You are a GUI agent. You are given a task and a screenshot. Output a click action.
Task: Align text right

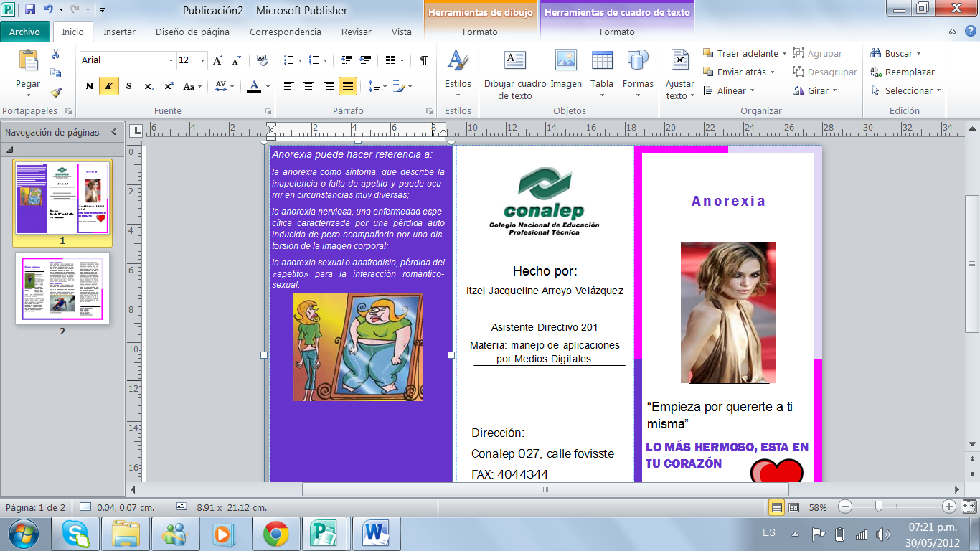[328, 86]
